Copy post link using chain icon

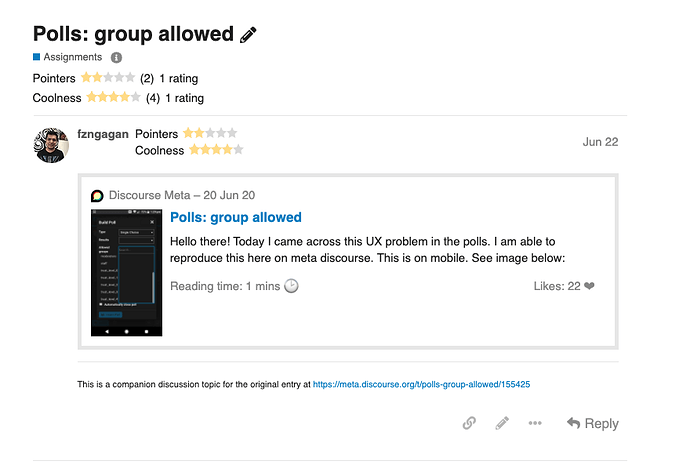pos(469,423)
